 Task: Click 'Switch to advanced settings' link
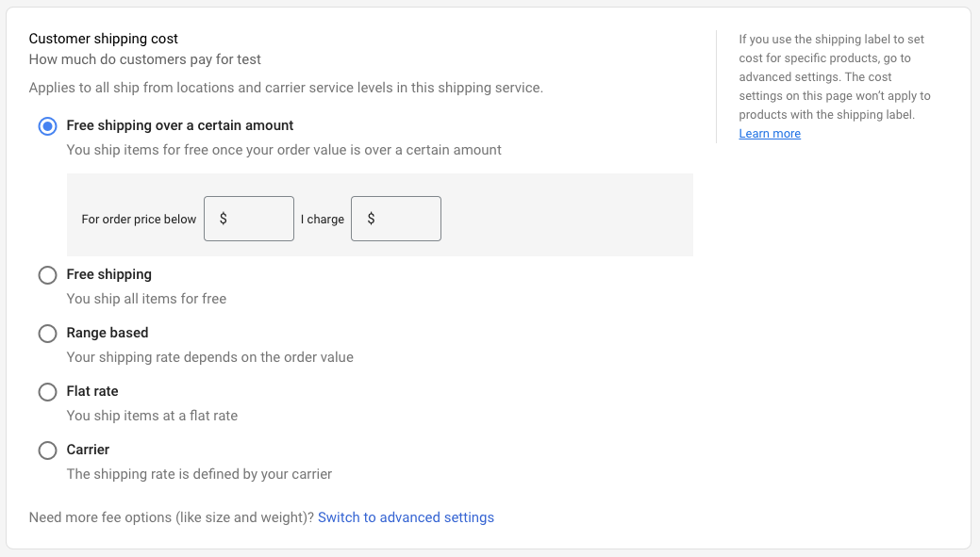406,517
